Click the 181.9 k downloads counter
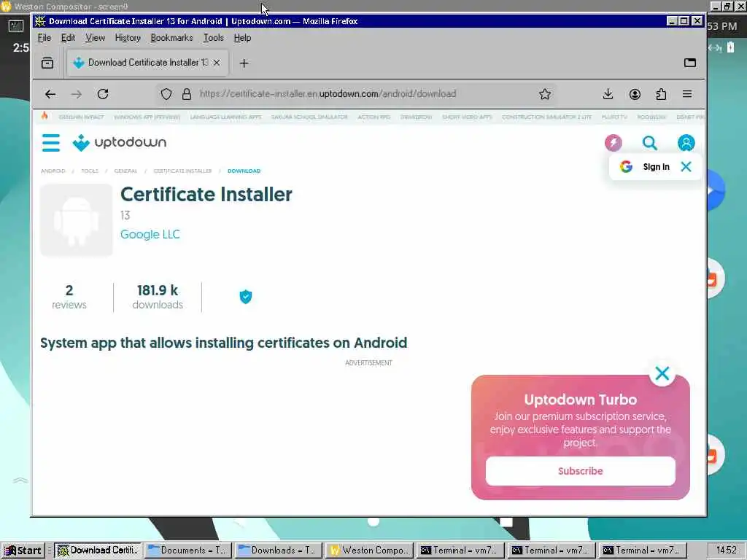 pyautogui.click(x=158, y=297)
